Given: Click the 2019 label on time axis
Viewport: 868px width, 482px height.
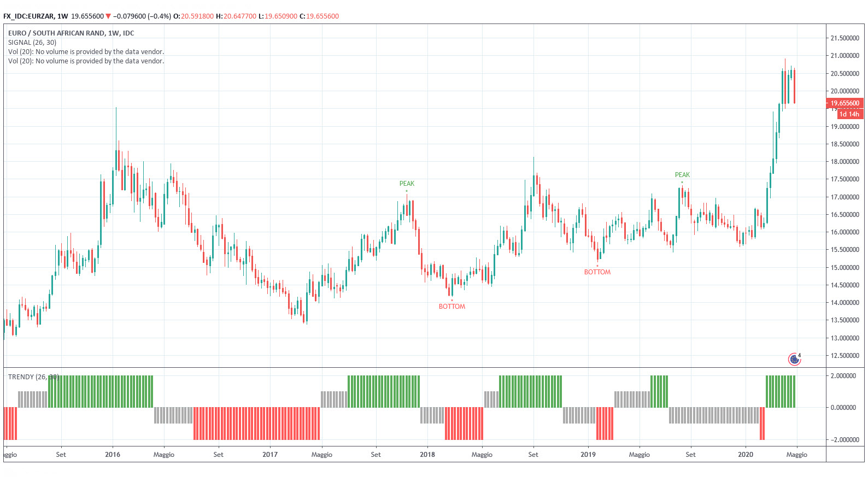Looking at the screenshot, I should point(588,455).
